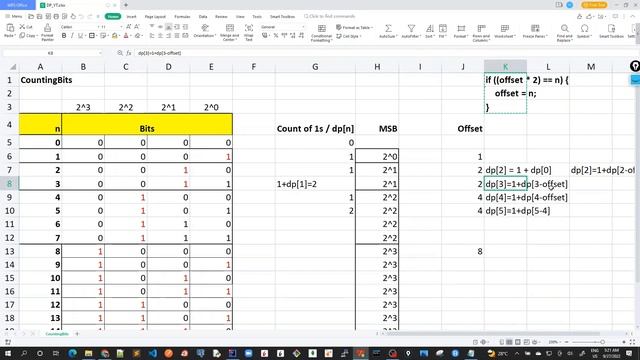
Task: Click the Click to find commands search box
Action: [330, 16]
